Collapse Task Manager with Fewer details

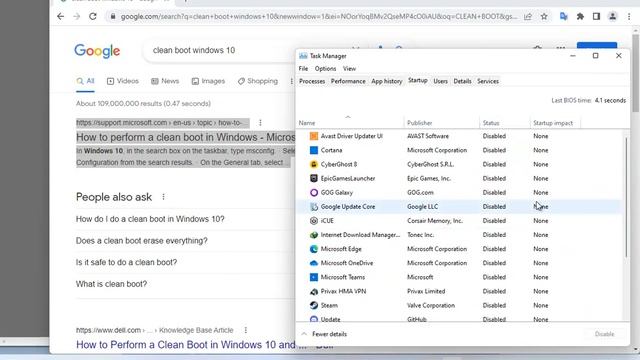324,334
